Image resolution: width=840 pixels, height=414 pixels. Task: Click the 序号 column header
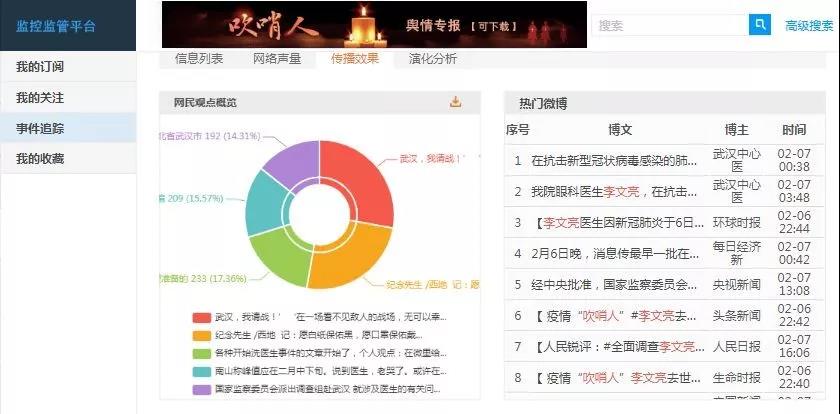(518, 130)
